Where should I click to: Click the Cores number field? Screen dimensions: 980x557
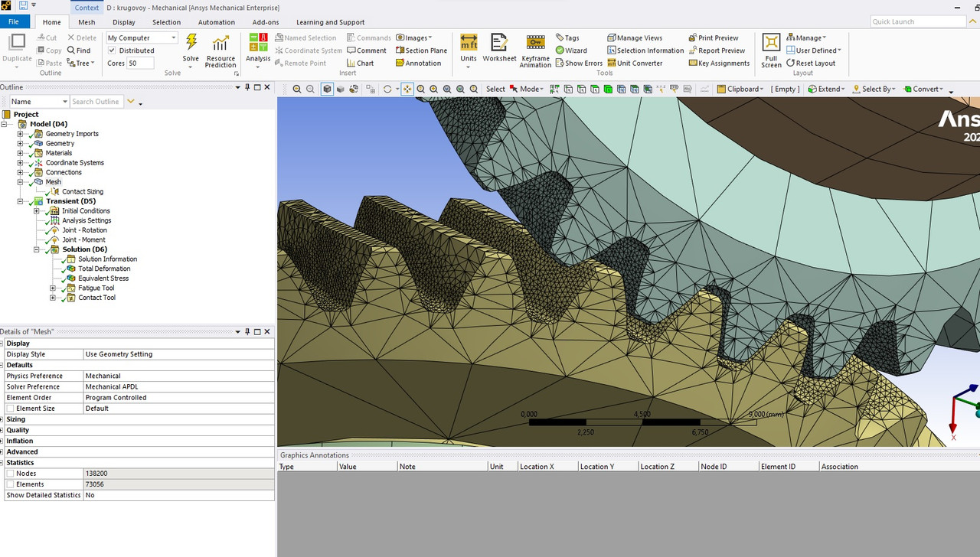tap(141, 64)
